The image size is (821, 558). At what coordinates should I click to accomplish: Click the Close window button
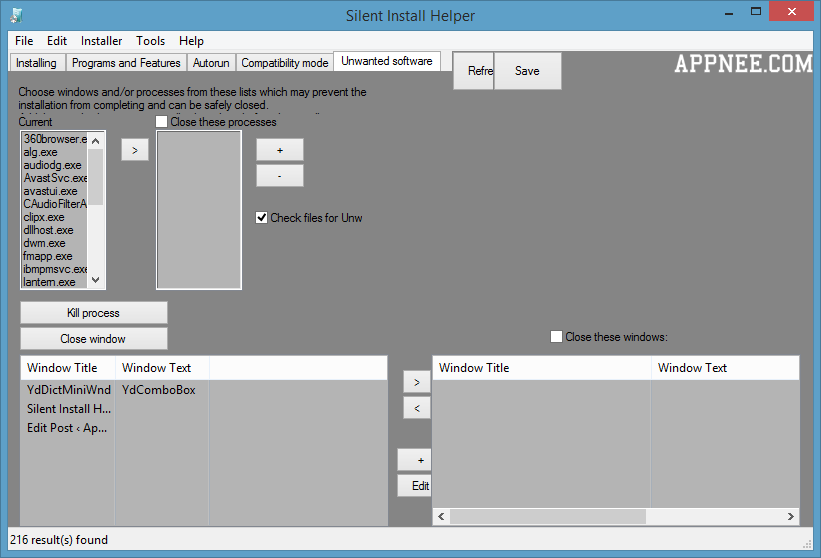94,339
